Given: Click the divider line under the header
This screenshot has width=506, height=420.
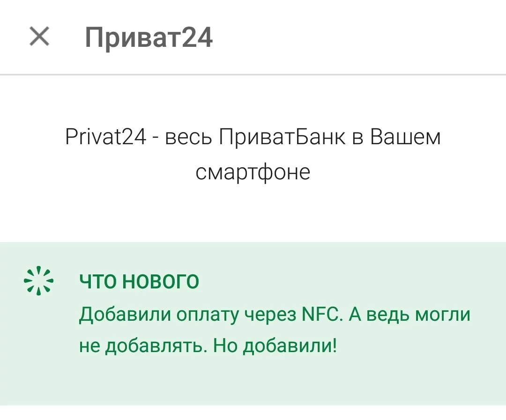Looking at the screenshot, I should (x=253, y=74).
